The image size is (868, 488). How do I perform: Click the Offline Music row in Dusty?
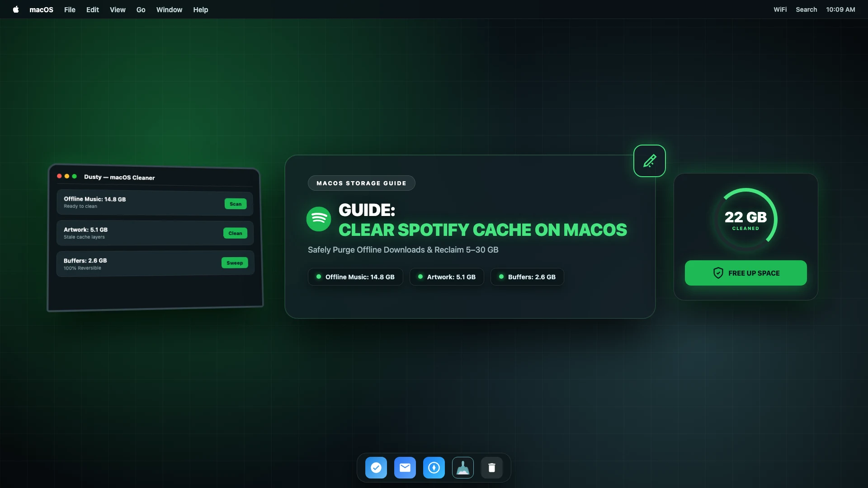click(155, 202)
